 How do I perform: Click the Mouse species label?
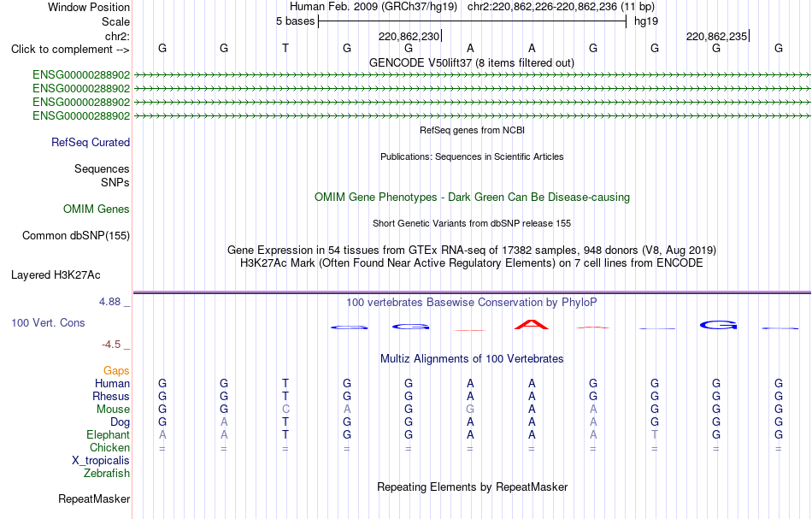click(113, 410)
